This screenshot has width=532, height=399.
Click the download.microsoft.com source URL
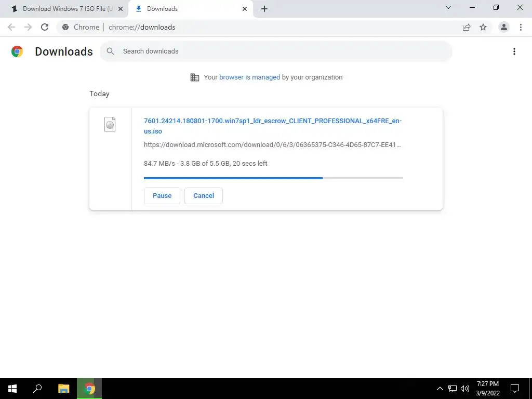pyautogui.click(x=272, y=145)
